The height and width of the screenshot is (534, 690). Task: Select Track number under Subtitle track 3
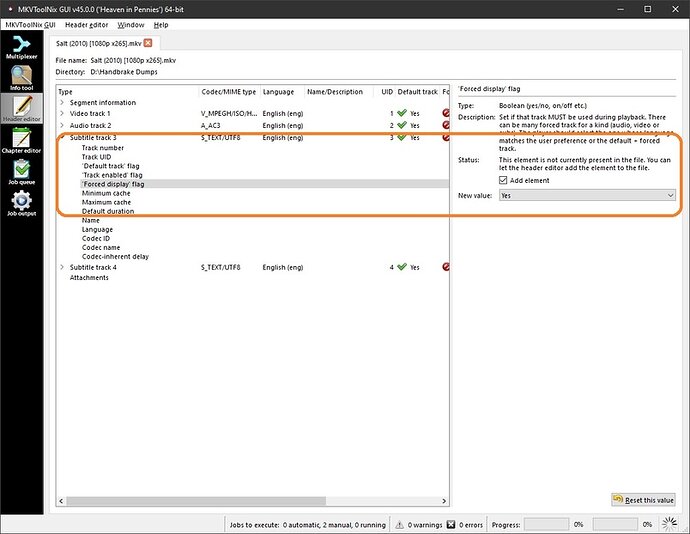click(103, 148)
